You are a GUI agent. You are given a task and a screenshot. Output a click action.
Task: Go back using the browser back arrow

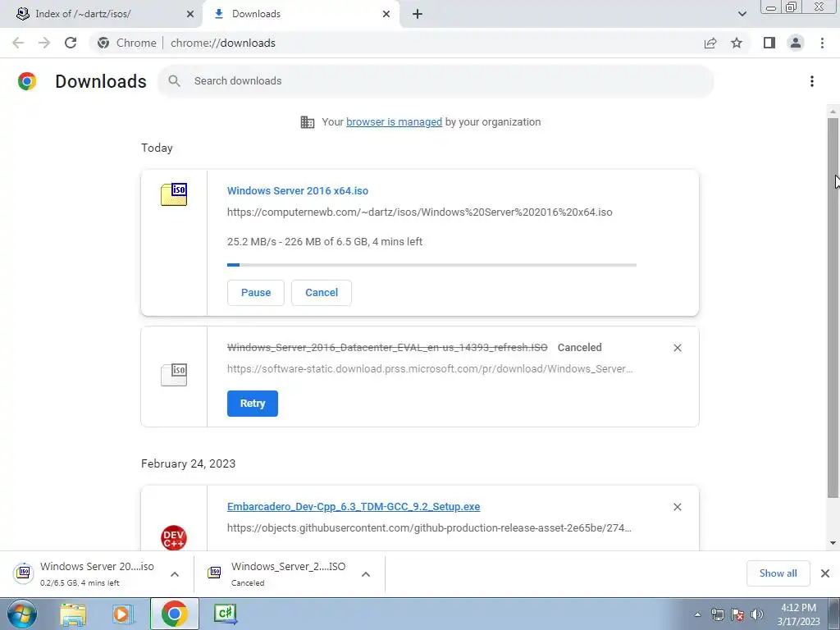tap(18, 43)
